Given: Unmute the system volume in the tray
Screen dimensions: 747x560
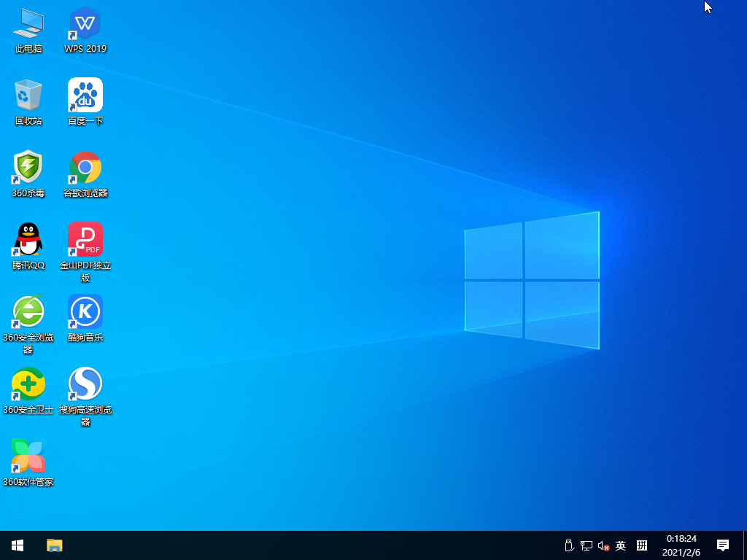Looking at the screenshot, I should click(603, 545).
